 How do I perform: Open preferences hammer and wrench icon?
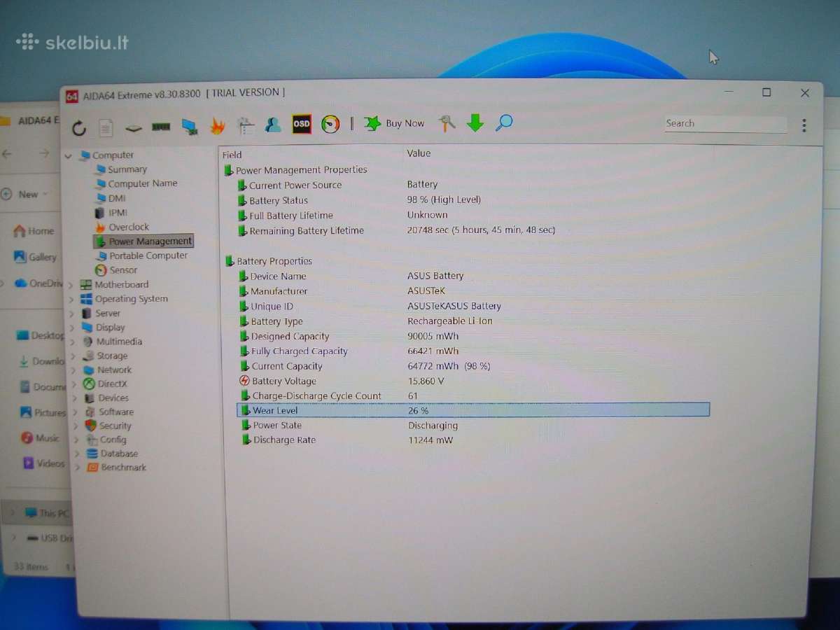(x=447, y=123)
